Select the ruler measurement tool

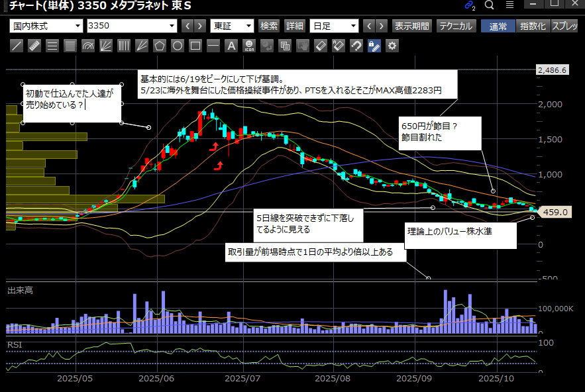(34, 46)
